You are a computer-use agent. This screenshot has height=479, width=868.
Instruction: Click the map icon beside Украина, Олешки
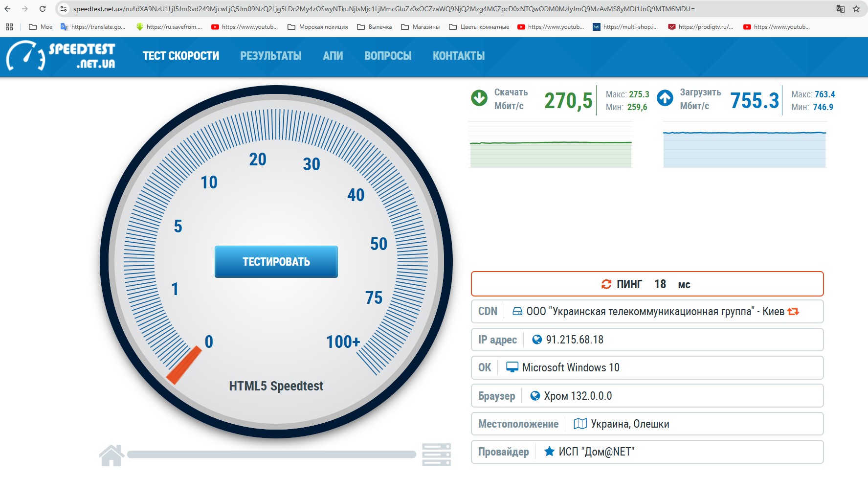580,424
